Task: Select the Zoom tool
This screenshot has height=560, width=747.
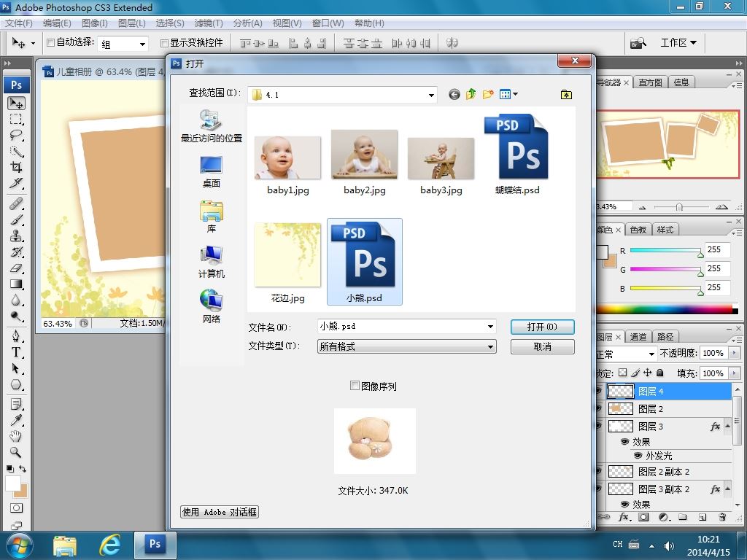Action: pos(16,452)
